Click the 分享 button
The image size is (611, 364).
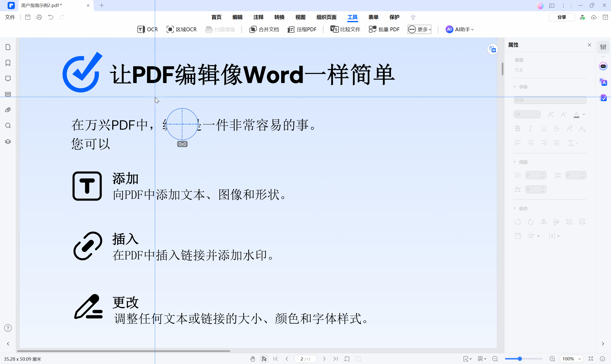pos(562,17)
